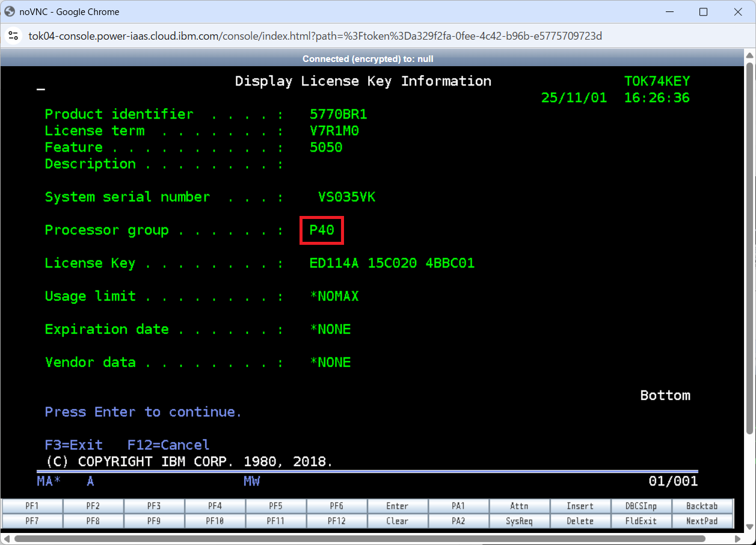
Task: Click the DBCSInp keypad button
Action: (641, 506)
